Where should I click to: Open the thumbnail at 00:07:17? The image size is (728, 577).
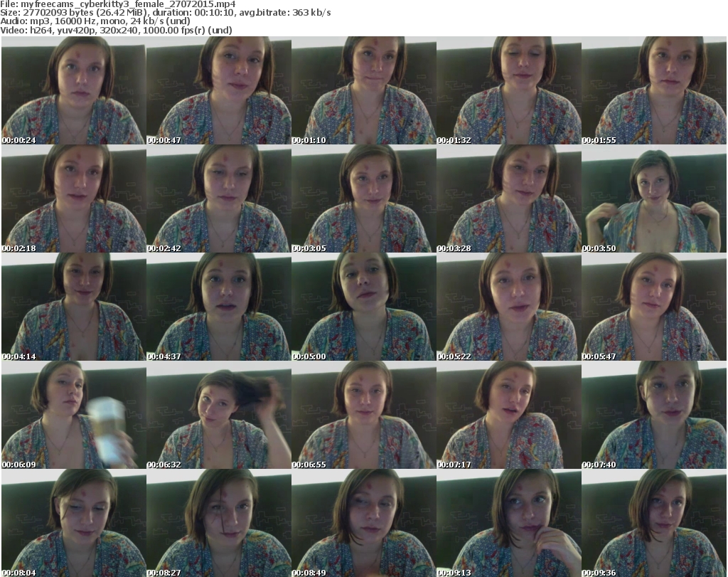(x=509, y=415)
